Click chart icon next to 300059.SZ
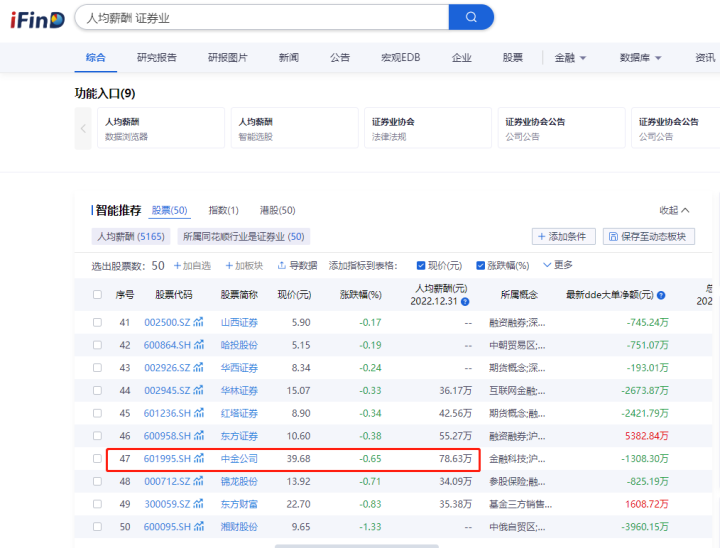This screenshot has height=548, width=720. pyautogui.click(x=198, y=504)
